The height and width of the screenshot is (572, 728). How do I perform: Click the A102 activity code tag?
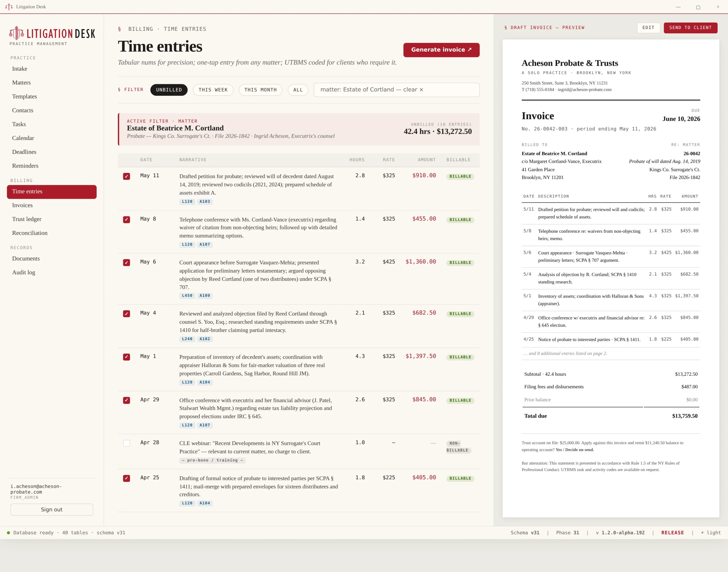click(205, 339)
